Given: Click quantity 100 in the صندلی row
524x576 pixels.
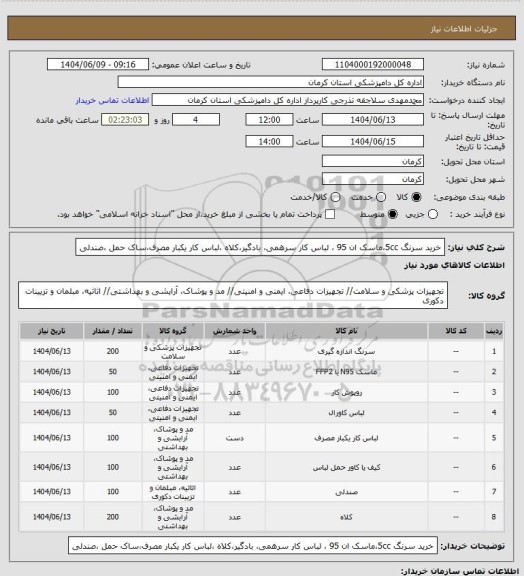Looking at the screenshot, I should (x=112, y=492).
